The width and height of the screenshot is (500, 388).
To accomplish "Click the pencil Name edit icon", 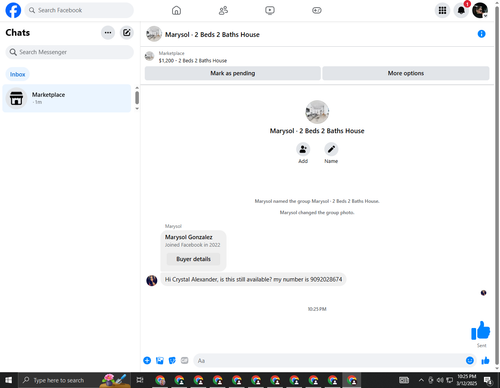I will coord(331,149).
